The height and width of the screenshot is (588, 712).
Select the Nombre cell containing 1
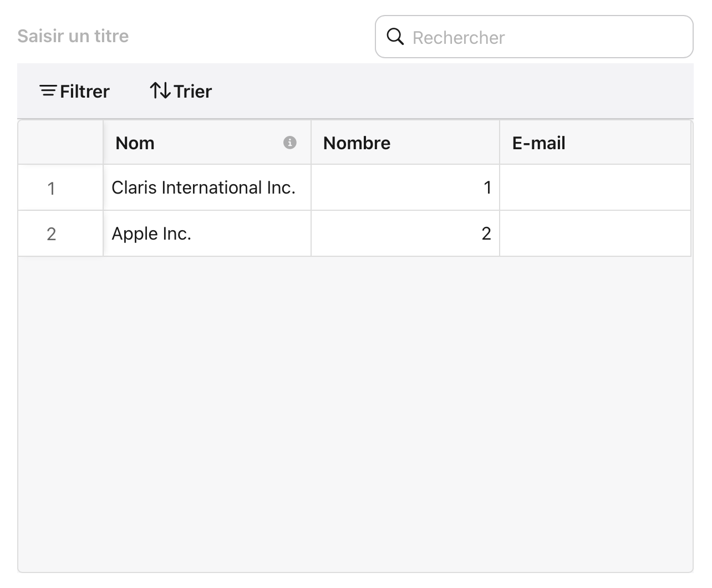[x=405, y=188]
